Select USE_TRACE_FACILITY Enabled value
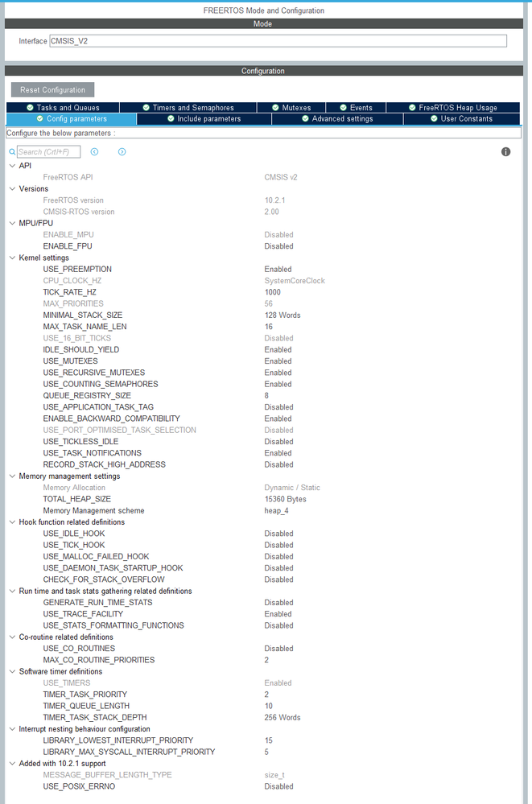 [x=278, y=614]
